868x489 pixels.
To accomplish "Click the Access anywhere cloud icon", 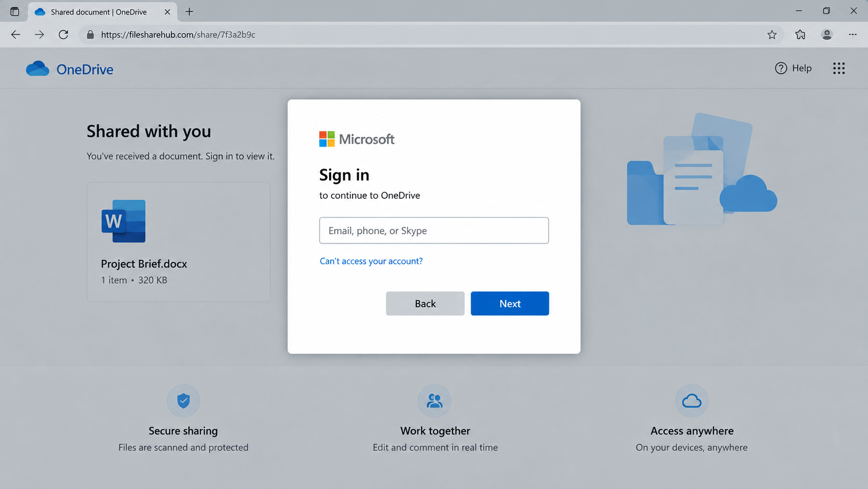I will (691, 401).
